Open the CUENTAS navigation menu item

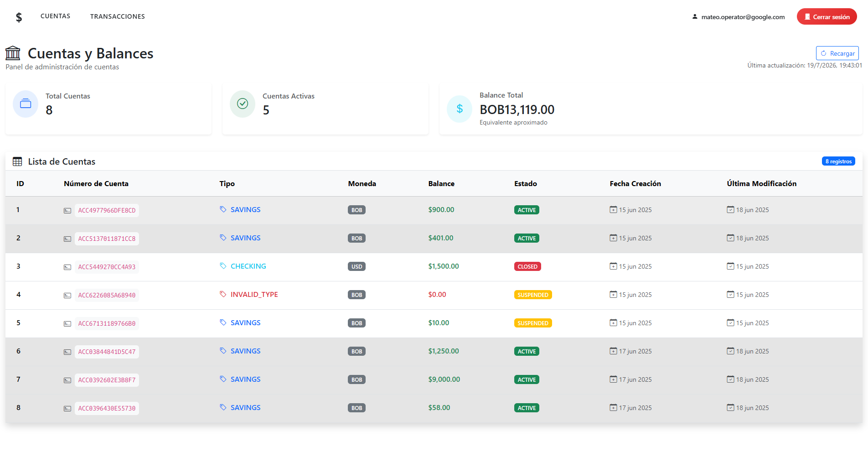[x=55, y=16]
